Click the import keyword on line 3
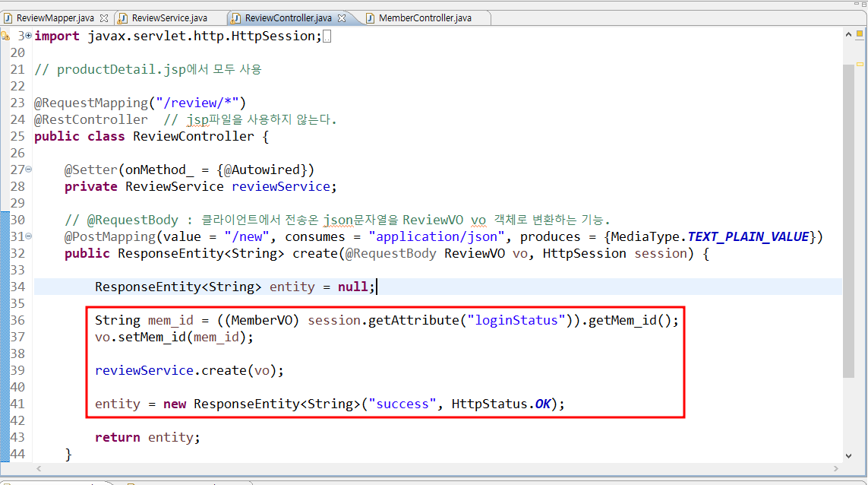This screenshot has height=485, width=868. point(57,36)
